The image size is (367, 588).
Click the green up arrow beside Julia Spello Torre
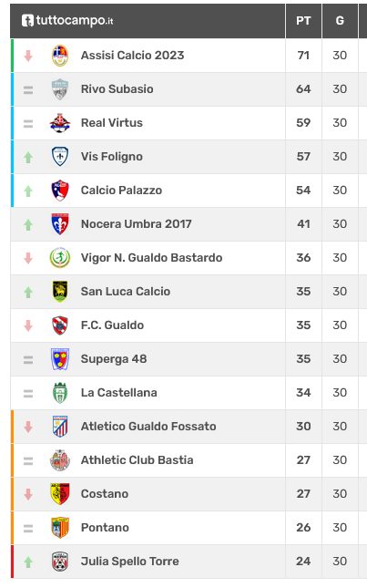point(28,562)
